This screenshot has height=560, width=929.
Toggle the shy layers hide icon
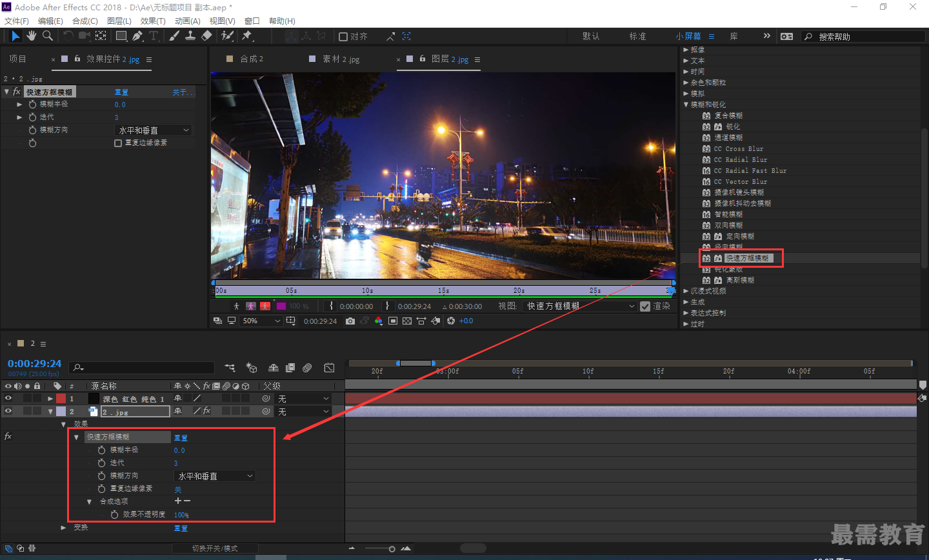(274, 368)
